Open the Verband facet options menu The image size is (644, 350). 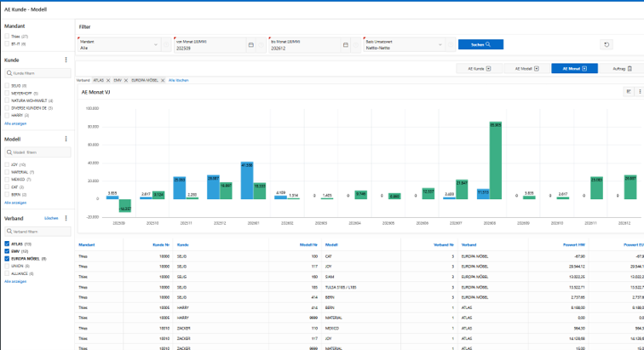pos(66,219)
